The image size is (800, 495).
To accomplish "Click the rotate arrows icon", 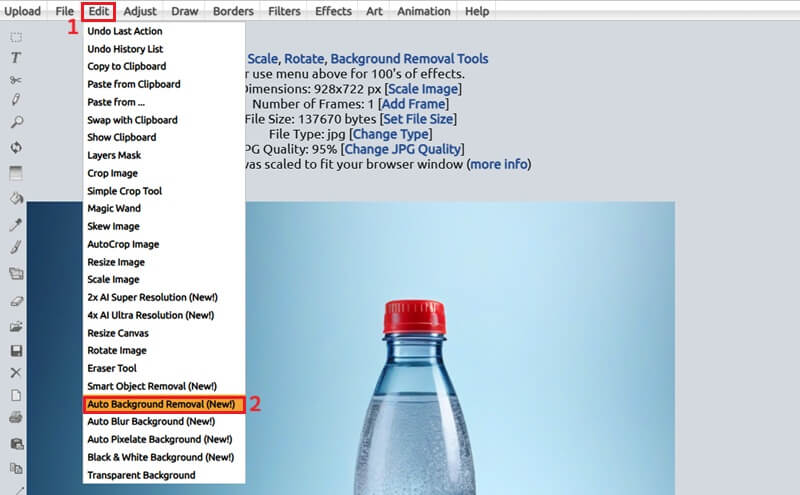I will pos(16,148).
